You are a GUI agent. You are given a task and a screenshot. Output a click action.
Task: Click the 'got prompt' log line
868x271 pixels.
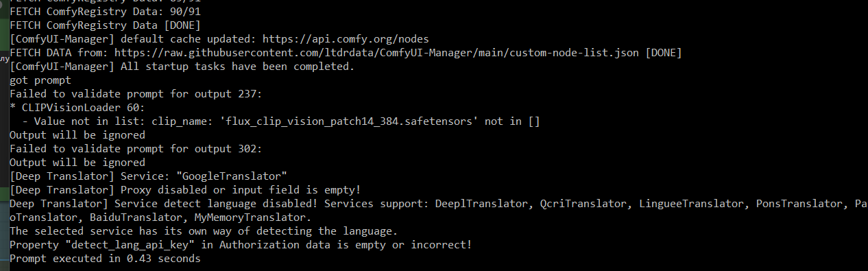coord(40,80)
